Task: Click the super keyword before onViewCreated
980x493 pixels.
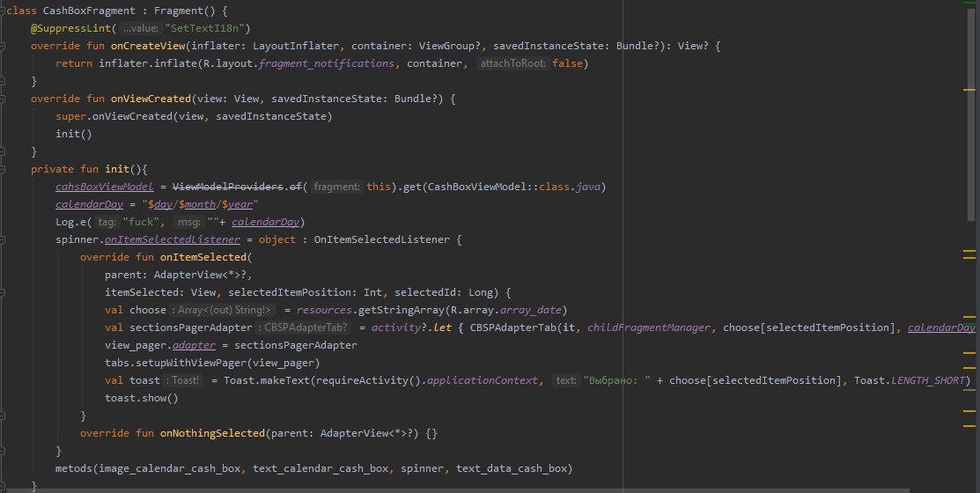Action: [x=70, y=116]
